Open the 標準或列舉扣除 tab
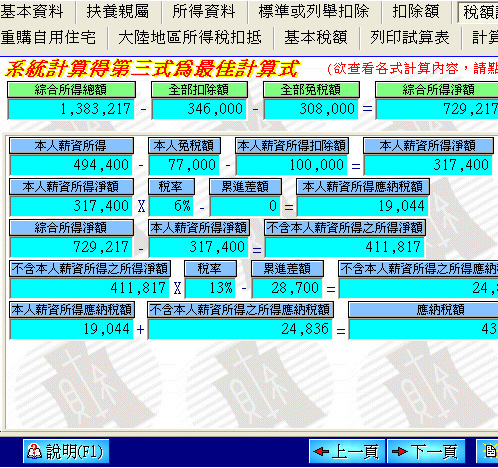 point(314,12)
